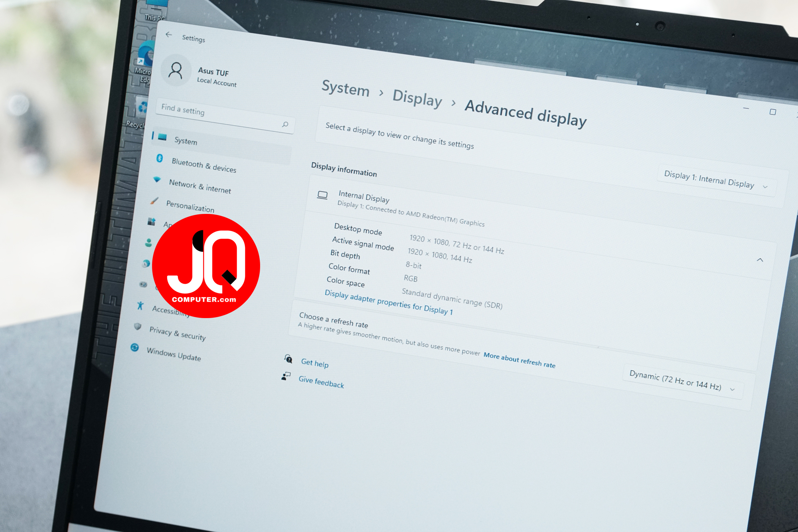Viewport: 798px width, 532px height.
Task: Open Bluetooth & devices settings
Action: point(204,165)
